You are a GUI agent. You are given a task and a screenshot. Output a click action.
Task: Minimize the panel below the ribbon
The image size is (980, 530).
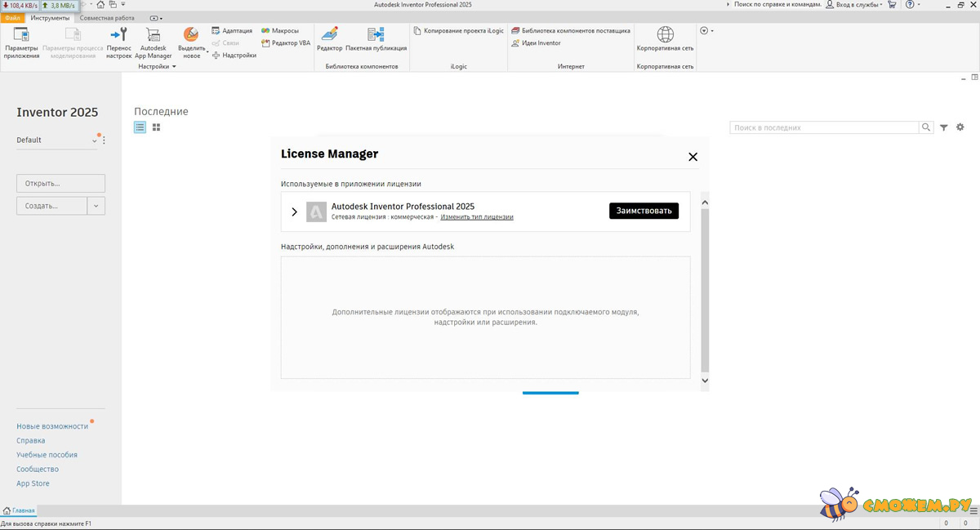coord(963,78)
